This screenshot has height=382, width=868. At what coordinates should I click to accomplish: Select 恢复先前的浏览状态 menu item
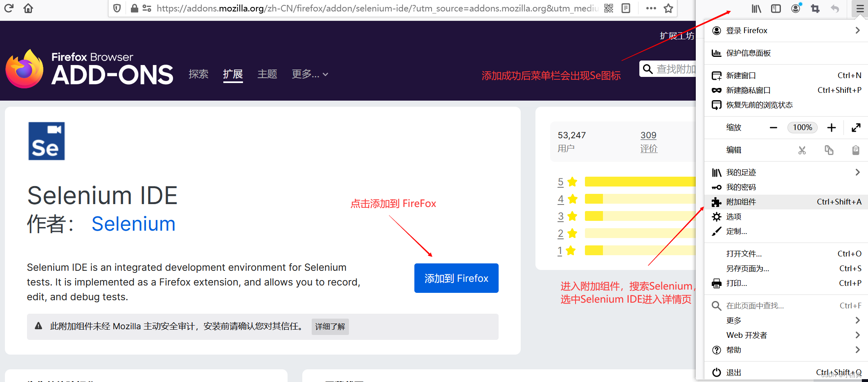coord(786,105)
